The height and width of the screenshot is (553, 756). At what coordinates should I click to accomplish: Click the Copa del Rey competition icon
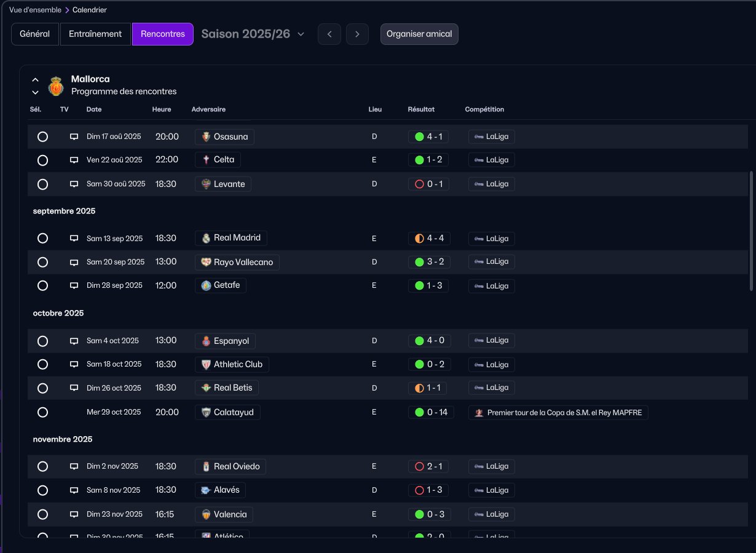pos(479,413)
